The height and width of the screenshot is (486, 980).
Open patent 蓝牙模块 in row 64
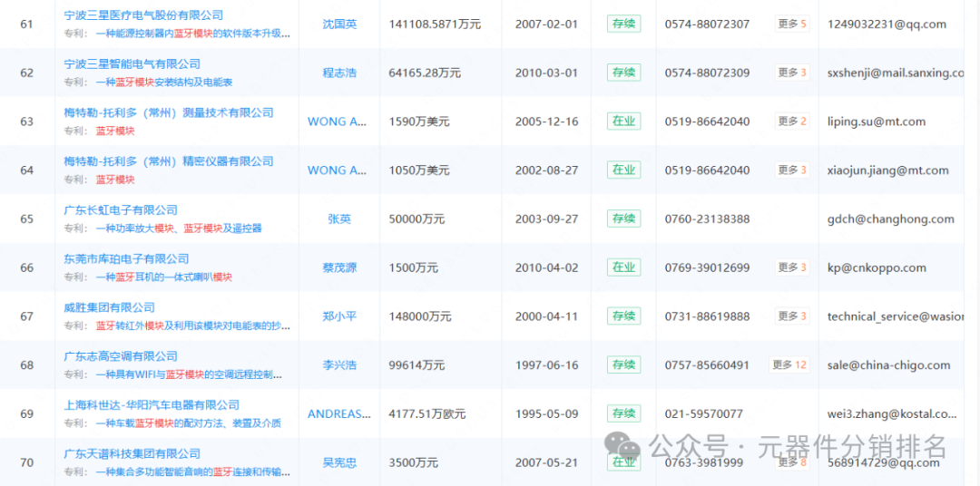115,180
